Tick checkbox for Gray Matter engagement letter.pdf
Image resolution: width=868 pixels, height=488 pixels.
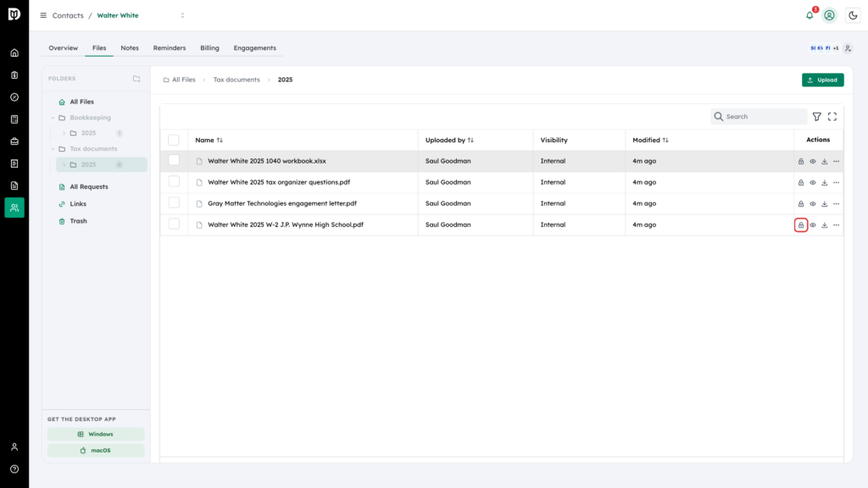174,202
